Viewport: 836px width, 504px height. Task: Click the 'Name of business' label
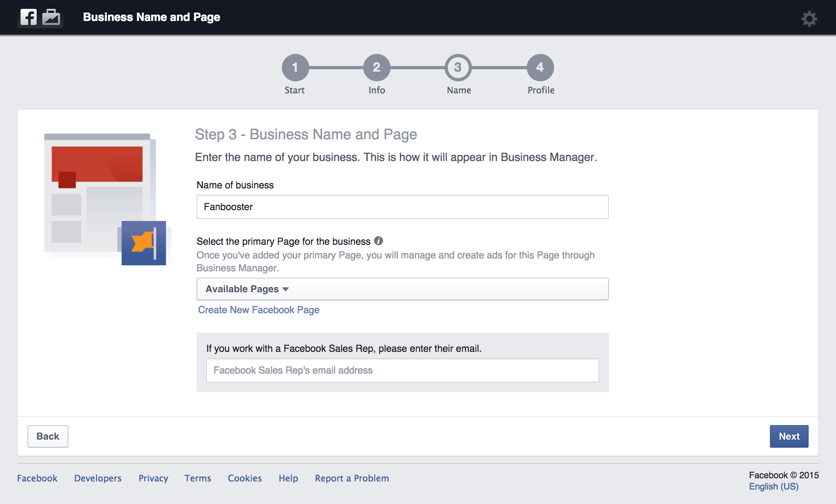[x=235, y=185]
